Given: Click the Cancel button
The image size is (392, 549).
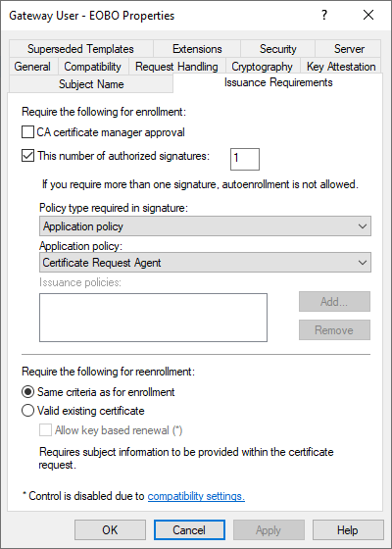Looking at the screenshot, I should click(189, 530).
